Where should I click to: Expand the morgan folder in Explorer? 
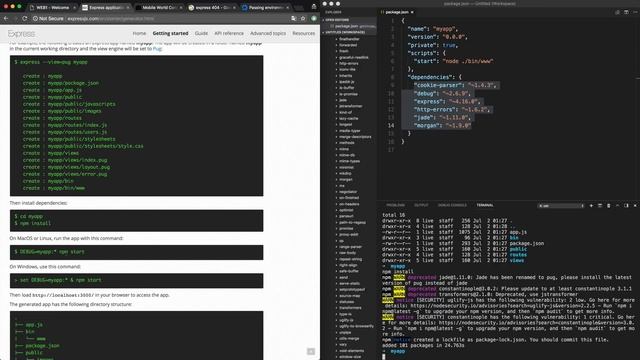[345, 180]
